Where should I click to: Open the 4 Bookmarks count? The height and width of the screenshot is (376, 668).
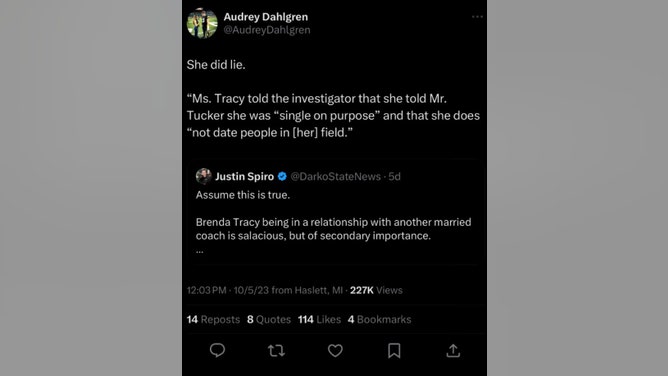tap(379, 319)
